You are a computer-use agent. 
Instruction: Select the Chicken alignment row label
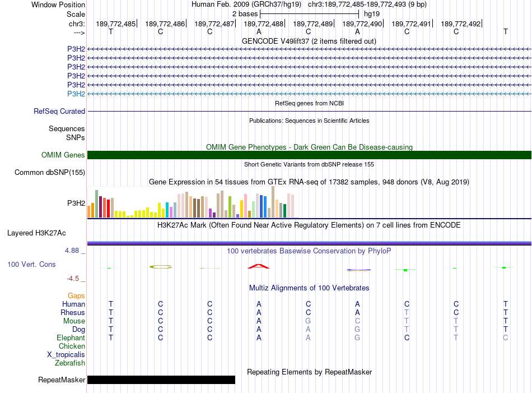[72, 346]
